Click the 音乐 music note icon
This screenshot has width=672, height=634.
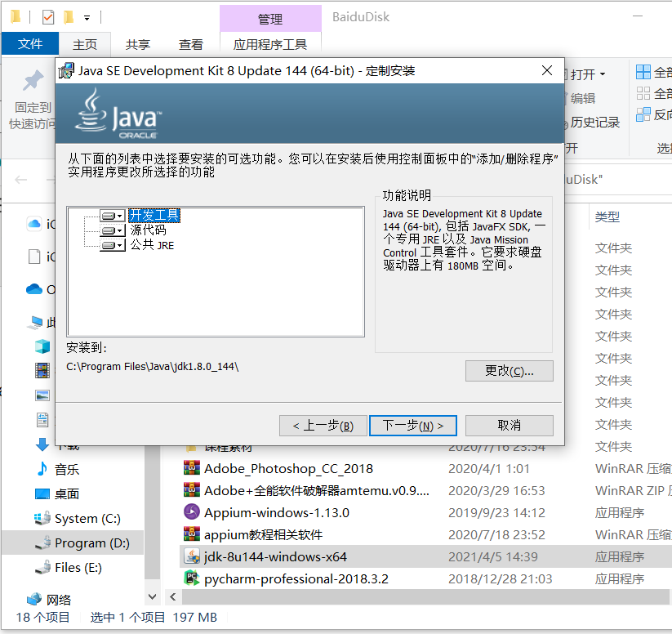(x=42, y=469)
